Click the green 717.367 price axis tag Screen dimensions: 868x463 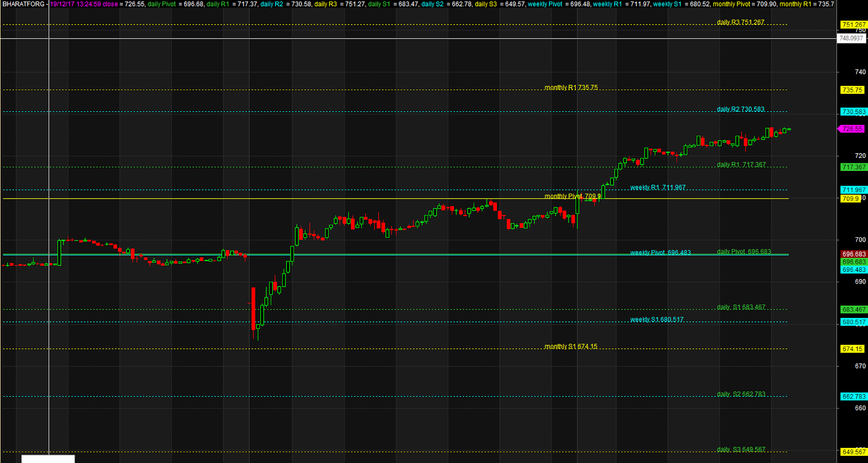[854, 167]
